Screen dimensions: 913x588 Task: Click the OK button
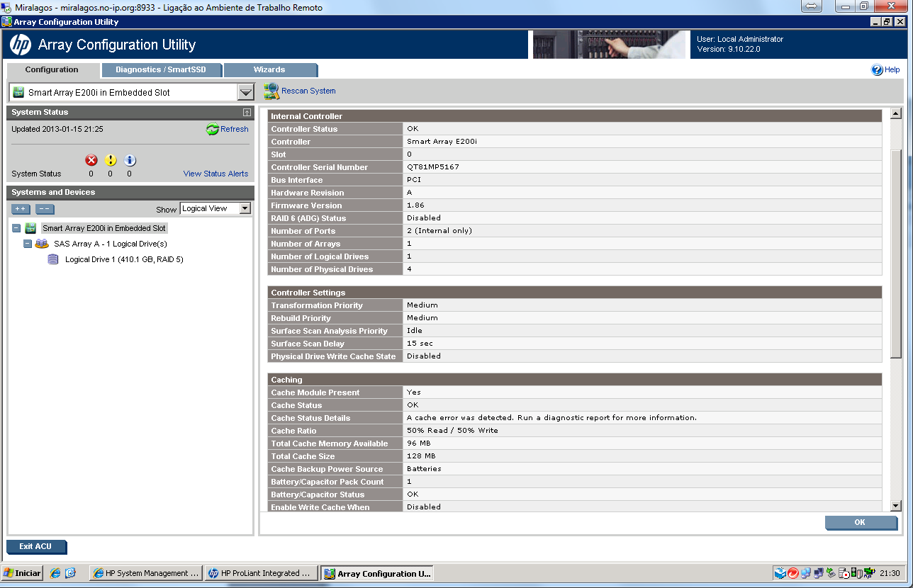pos(860,523)
